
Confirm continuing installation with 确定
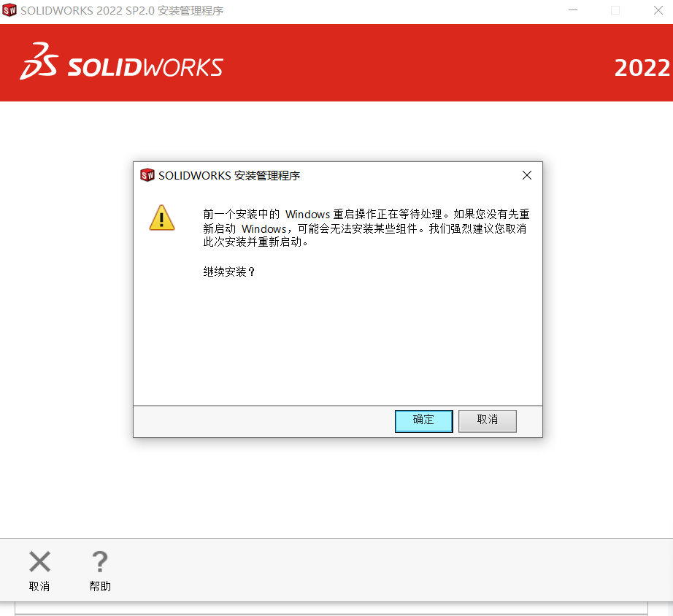[x=423, y=421]
